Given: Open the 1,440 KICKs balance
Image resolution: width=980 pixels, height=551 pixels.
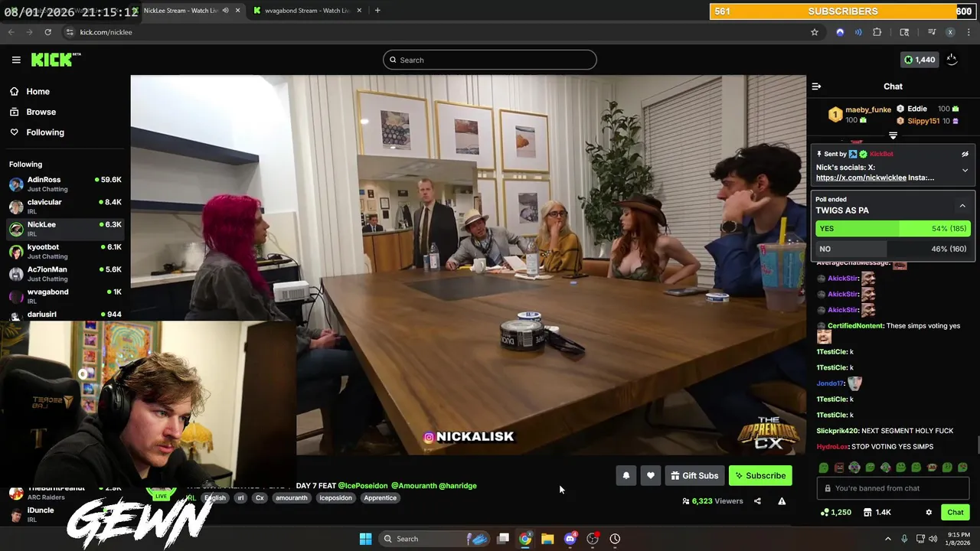Looking at the screenshot, I should coord(920,60).
